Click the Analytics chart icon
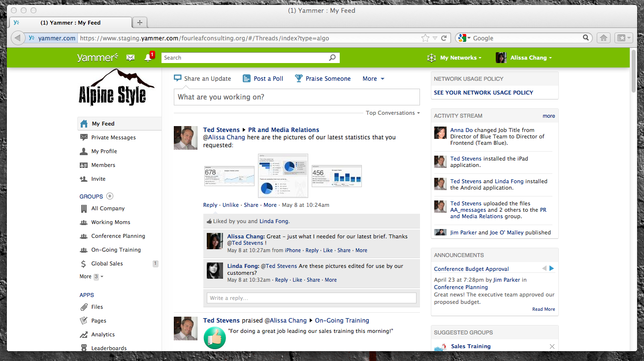The height and width of the screenshot is (361, 644). pyautogui.click(x=84, y=334)
